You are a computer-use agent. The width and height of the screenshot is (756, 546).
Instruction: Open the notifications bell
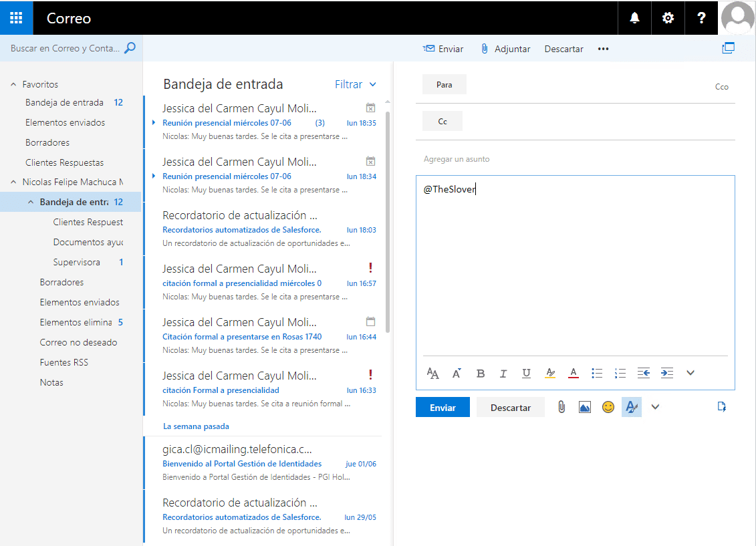pyautogui.click(x=634, y=18)
